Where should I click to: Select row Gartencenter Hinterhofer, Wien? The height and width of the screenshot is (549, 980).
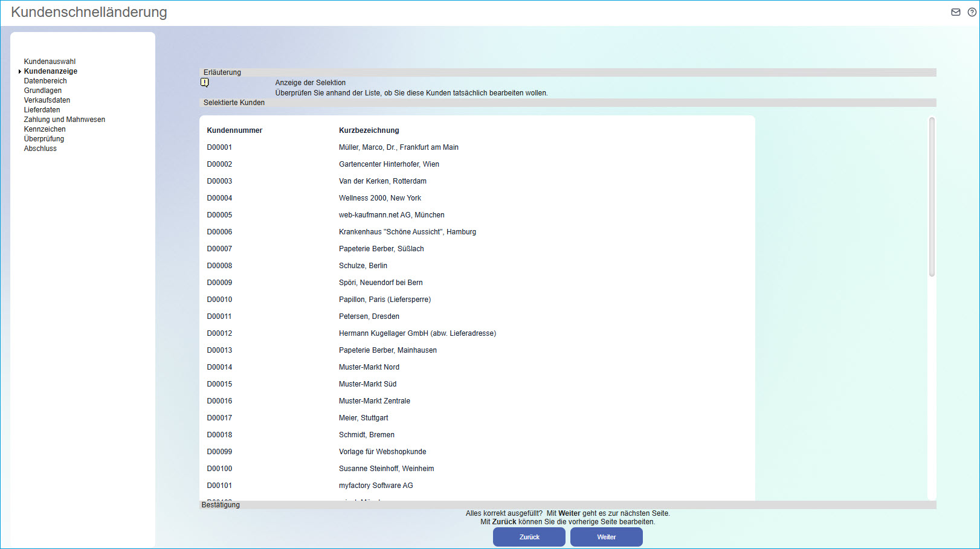coord(388,164)
